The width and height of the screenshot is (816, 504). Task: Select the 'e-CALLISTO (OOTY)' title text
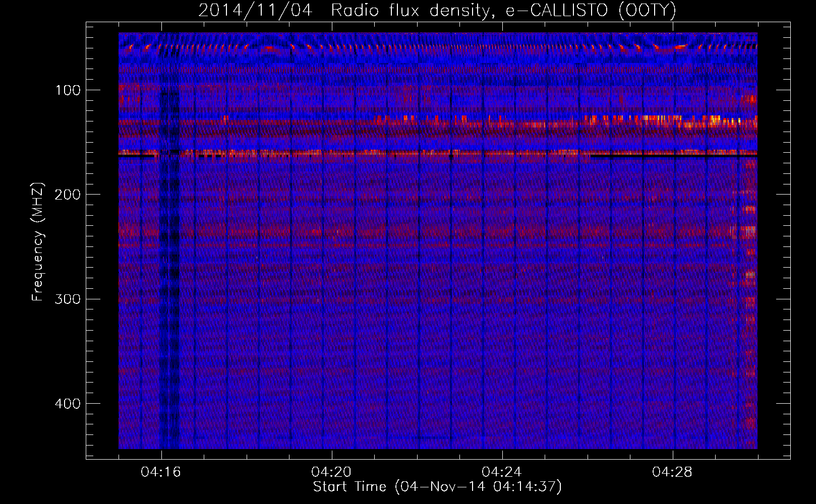coord(591,11)
